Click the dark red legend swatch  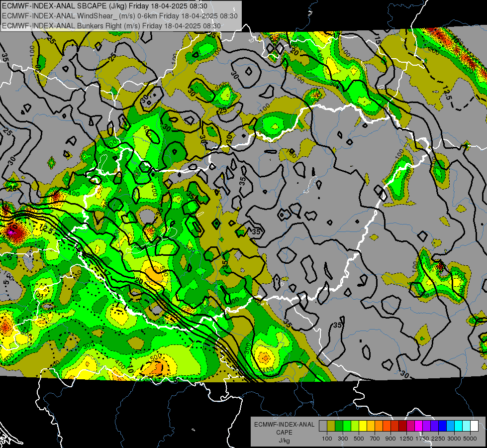402,426
